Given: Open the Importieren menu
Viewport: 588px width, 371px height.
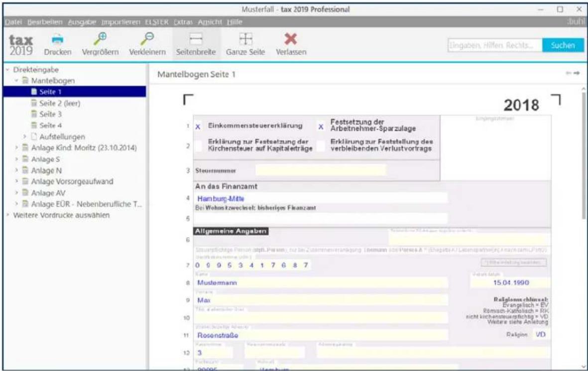Looking at the screenshot, I should click(121, 22).
